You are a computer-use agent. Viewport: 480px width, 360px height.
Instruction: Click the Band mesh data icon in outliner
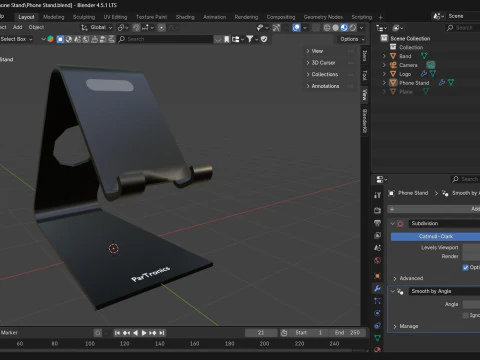click(x=424, y=56)
